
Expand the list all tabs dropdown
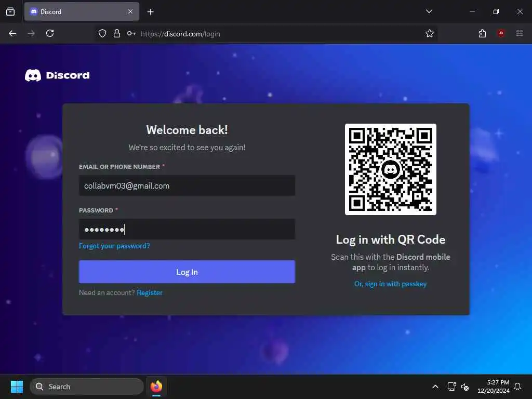tap(429, 11)
